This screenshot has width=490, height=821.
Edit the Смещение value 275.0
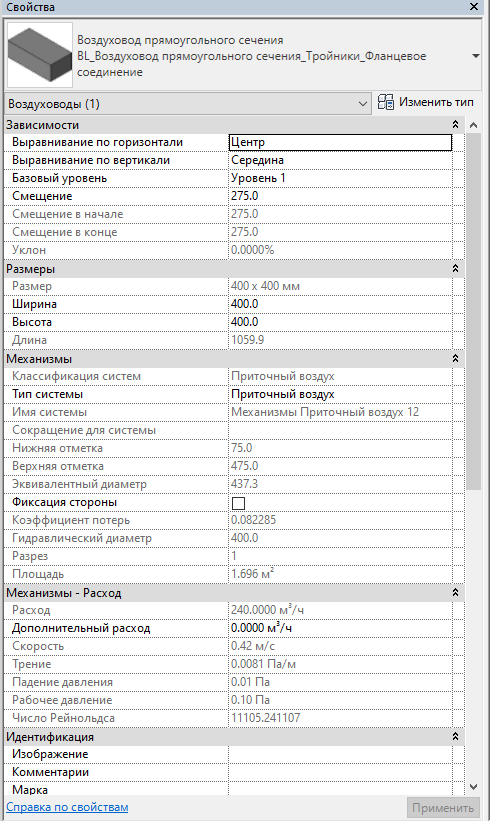(x=340, y=196)
